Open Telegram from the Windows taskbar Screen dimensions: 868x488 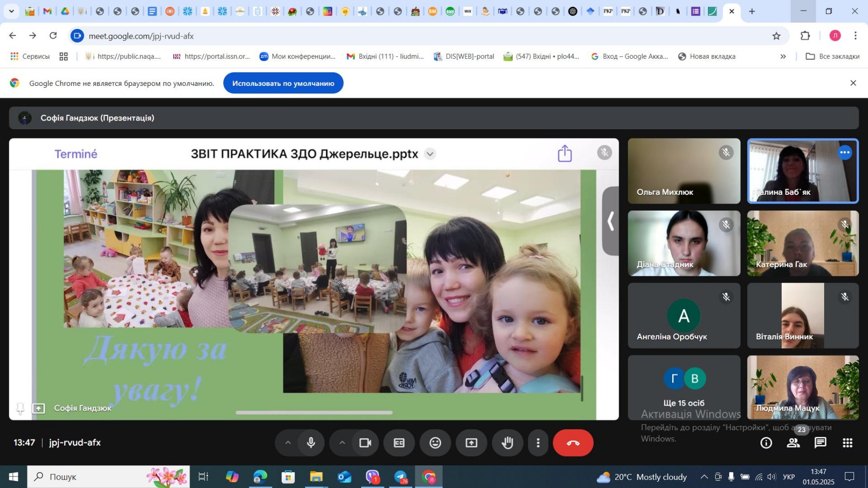click(x=401, y=477)
